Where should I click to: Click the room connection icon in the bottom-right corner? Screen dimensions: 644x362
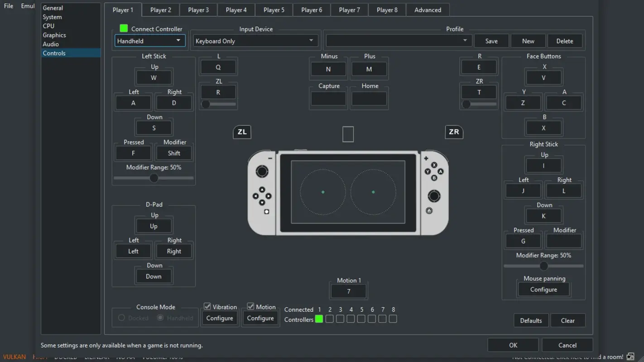pyautogui.click(x=630, y=357)
